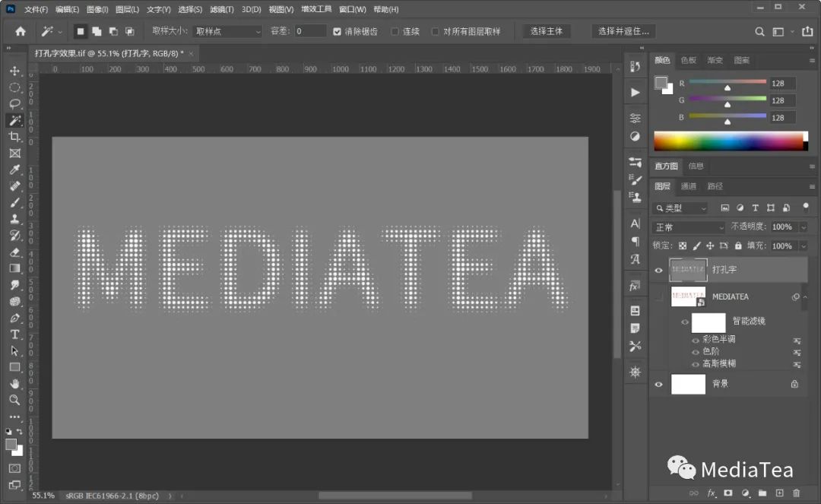
Task: Click the color spectrum ramp
Action: click(731, 141)
